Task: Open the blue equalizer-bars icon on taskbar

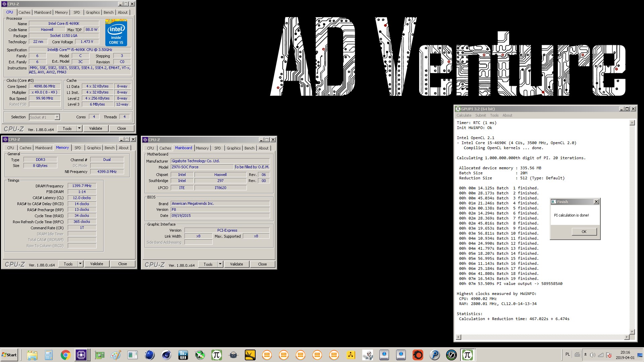Action: pos(183,355)
